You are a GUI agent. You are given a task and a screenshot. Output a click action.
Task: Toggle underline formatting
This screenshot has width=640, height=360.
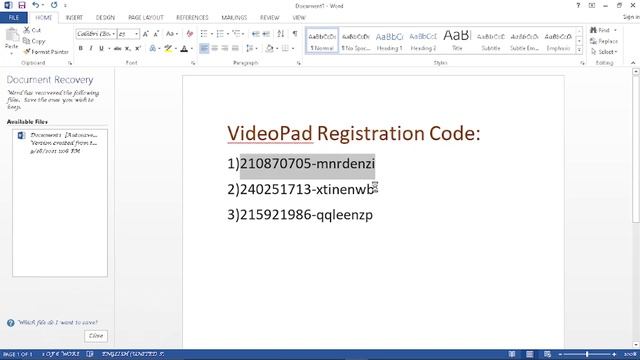[x=101, y=49]
